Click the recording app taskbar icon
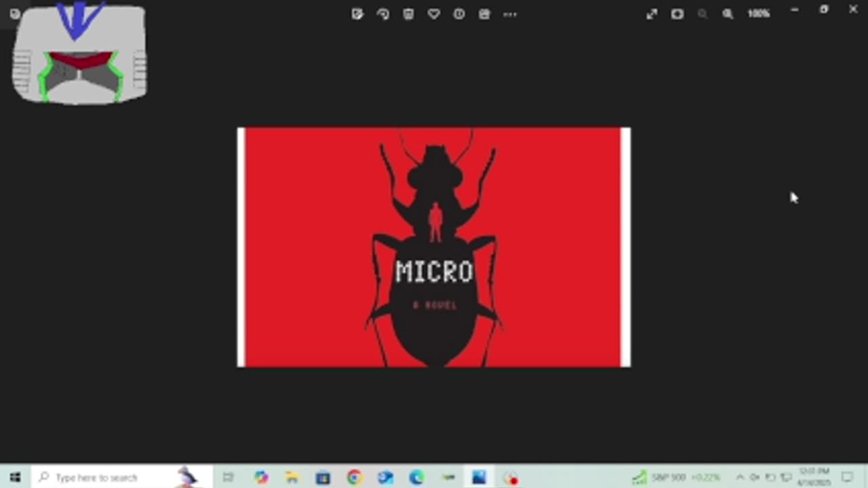This screenshot has width=868, height=488. [510, 477]
